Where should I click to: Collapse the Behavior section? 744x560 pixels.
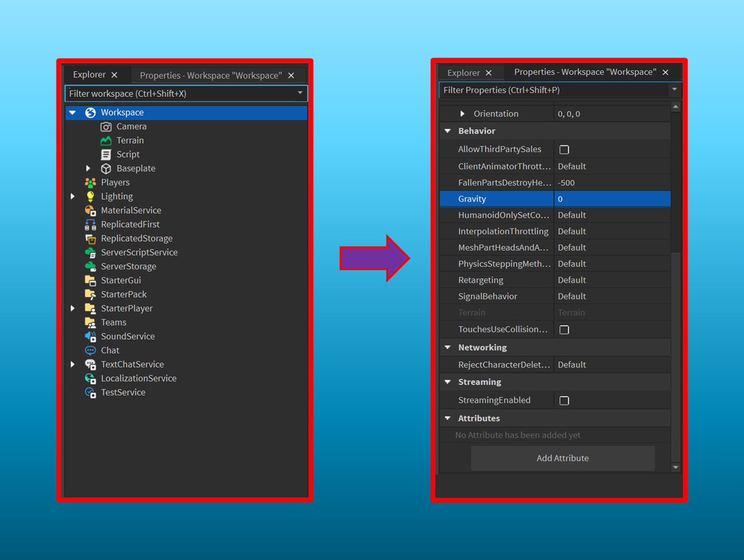[448, 131]
